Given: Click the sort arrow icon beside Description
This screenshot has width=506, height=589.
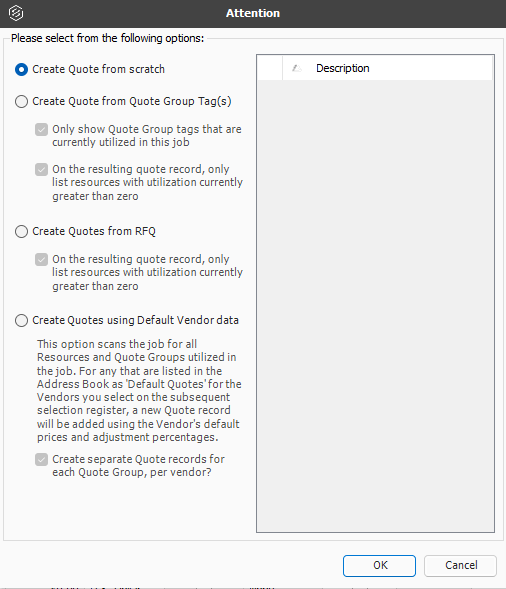Looking at the screenshot, I should point(297,68).
